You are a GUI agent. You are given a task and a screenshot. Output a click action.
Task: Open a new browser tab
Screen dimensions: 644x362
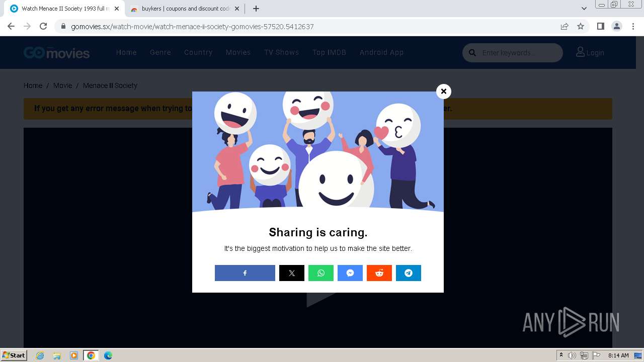click(x=256, y=9)
